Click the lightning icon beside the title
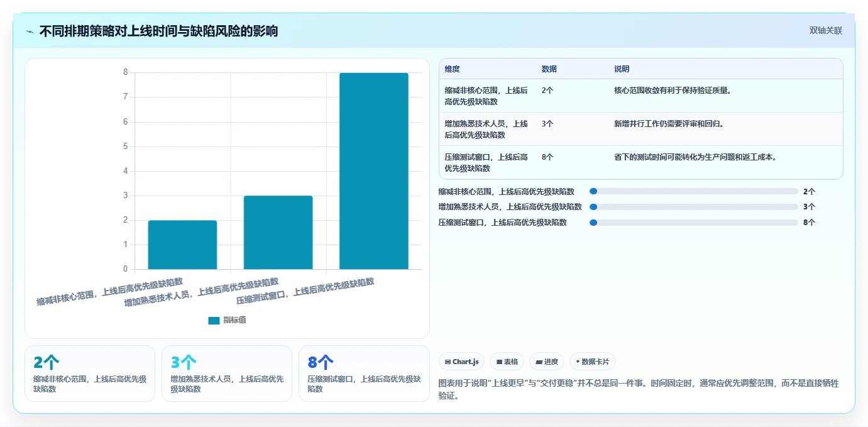868x427 pixels. pos(30,31)
